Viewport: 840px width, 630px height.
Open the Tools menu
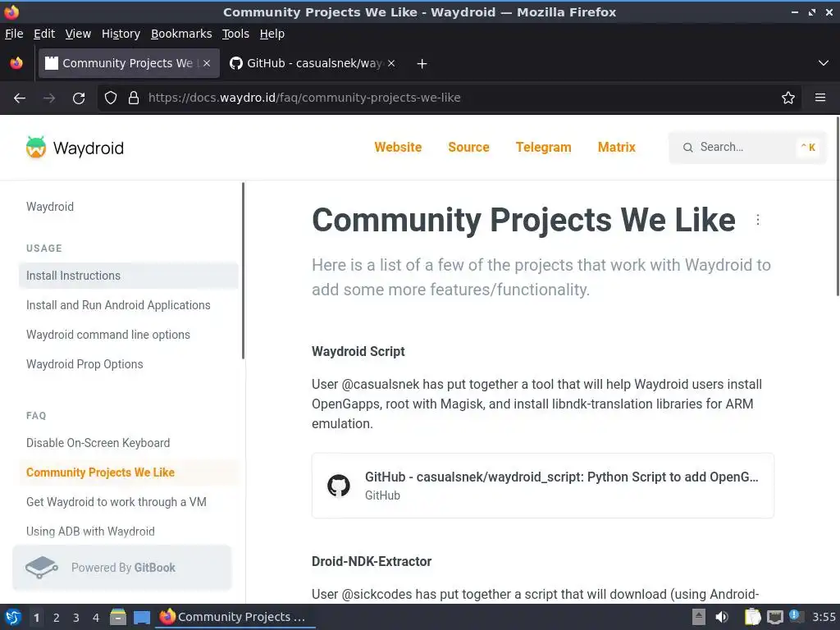click(x=235, y=34)
